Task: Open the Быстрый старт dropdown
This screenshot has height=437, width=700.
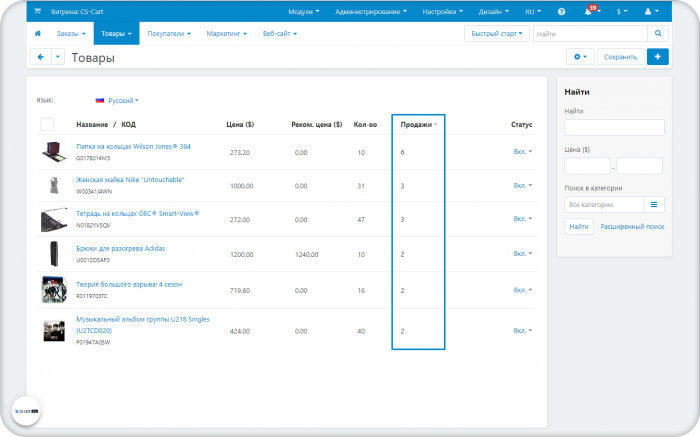Action: click(496, 33)
